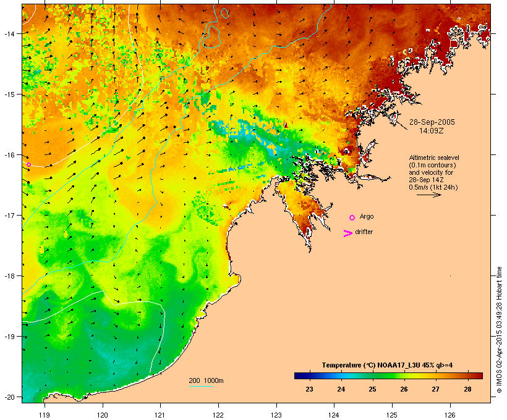507x420 pixels.
Task: Click the longitude axis label '120'
Action: [103, 415]
